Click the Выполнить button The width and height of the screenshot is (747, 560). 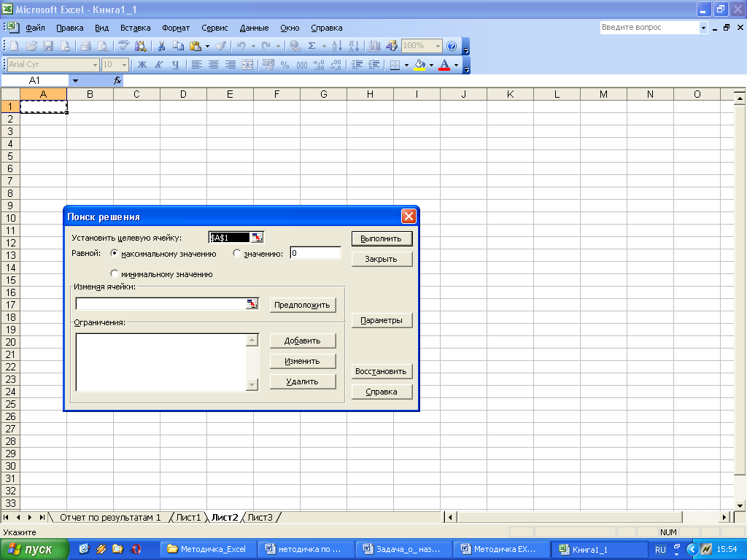tap(382, 238)
